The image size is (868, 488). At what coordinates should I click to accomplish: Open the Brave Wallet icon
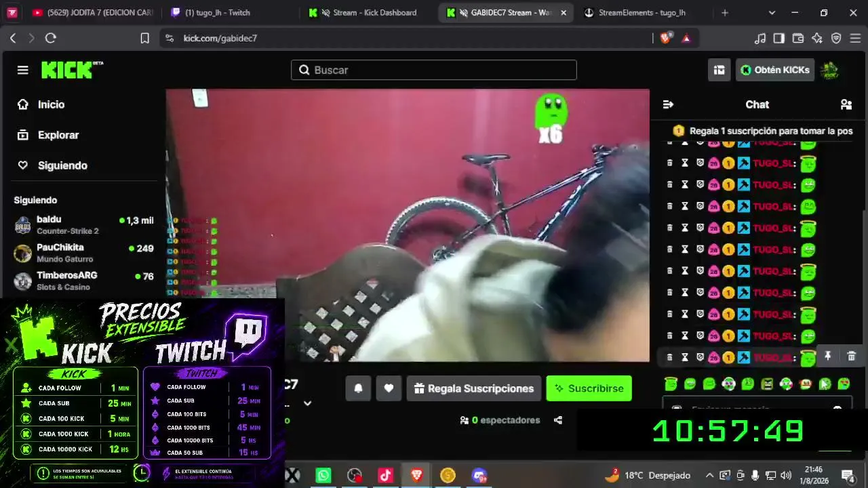(x=798, y=38)
